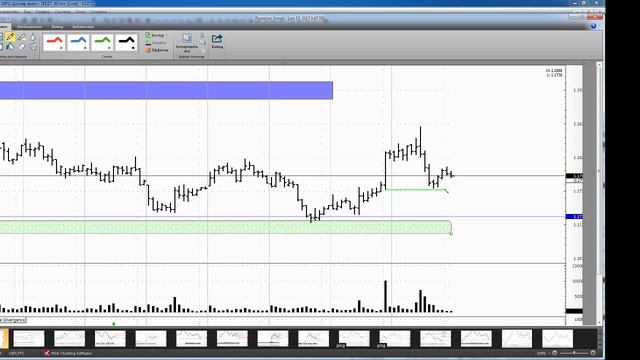Apply the red line style
The height and width of the screenshot is (360, 640).
pos(54,42)
